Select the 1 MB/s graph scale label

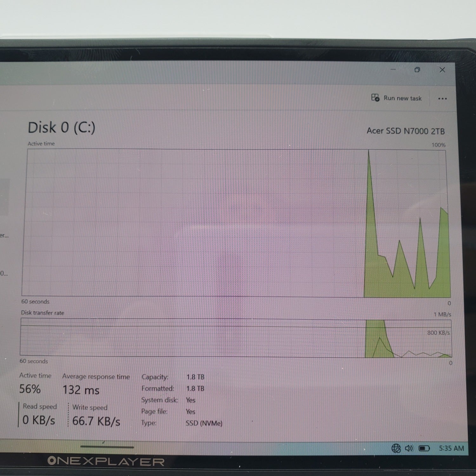click(x=442, y=314)
